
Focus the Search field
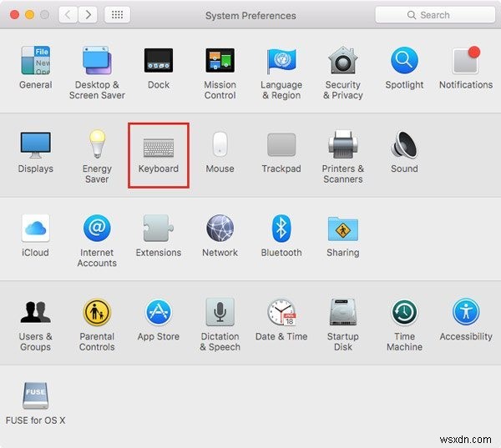(x=435, y=15)
